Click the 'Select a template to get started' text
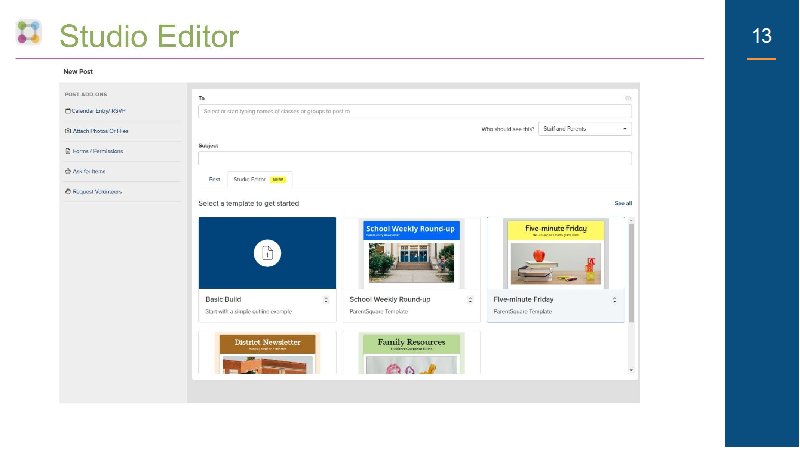The height and width of the screenshot is (450, 800). (248, 204)
